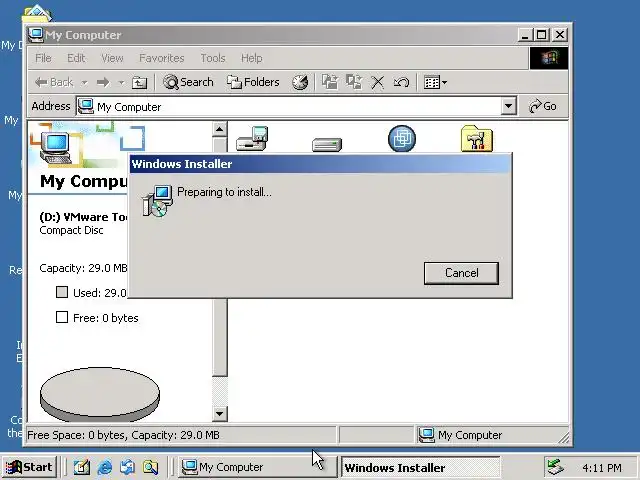The image size is (640, 480).
Task: Click the Windows Installer dialog title bar
Action: (320, 164)
